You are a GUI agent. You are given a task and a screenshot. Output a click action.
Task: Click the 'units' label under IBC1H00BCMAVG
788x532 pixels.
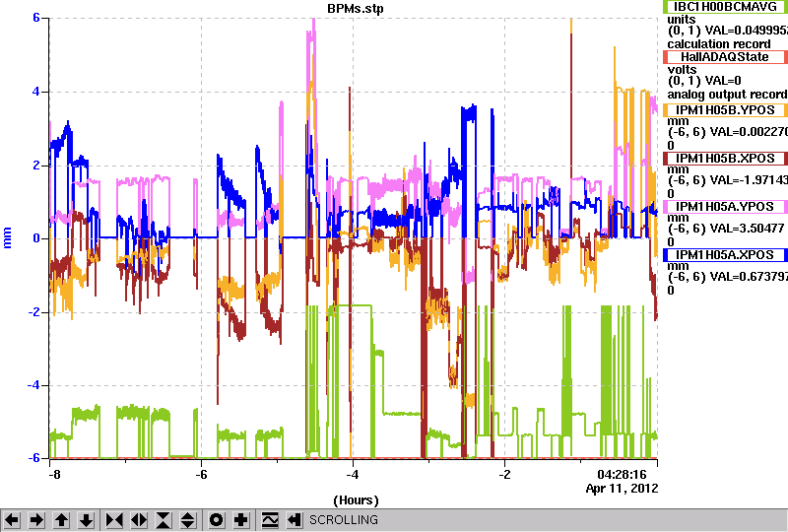click(x=682, y=20)
